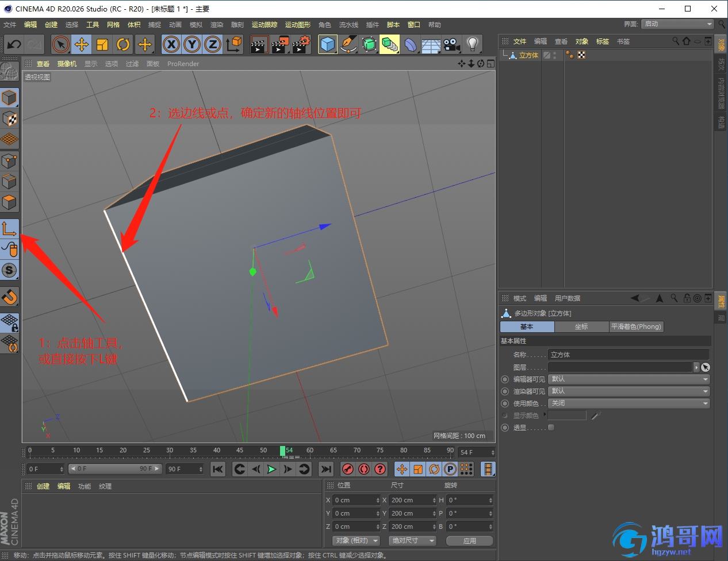Open the 创建 main menu
728x561 pixels.
click(x=51, y=25)
